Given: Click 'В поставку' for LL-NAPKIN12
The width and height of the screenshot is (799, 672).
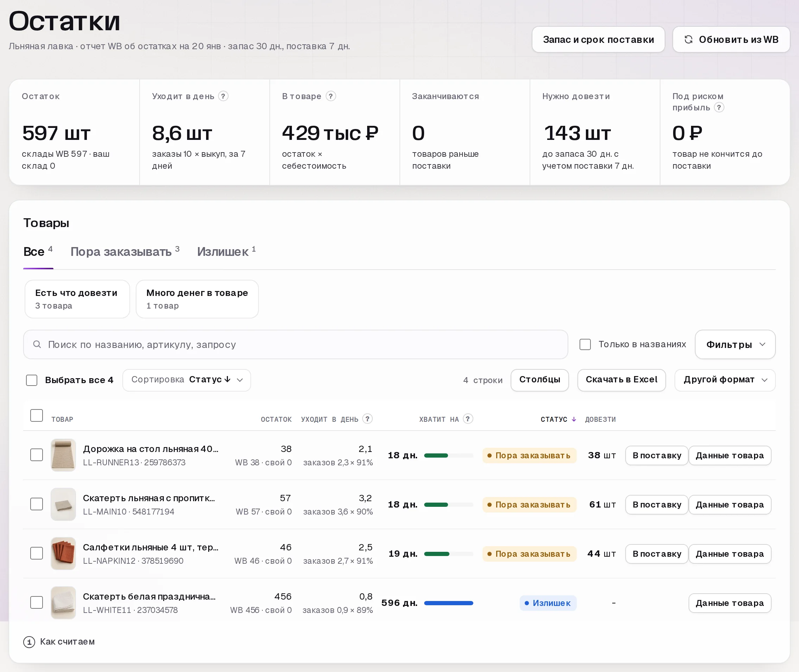Looking at the screenshot, I should pos(657,554).
